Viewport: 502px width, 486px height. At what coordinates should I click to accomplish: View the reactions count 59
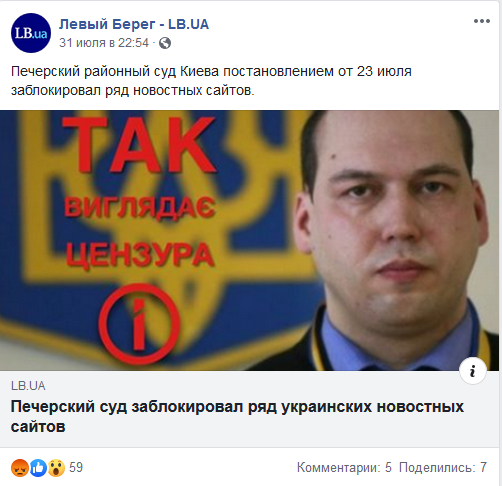(76, 467)
